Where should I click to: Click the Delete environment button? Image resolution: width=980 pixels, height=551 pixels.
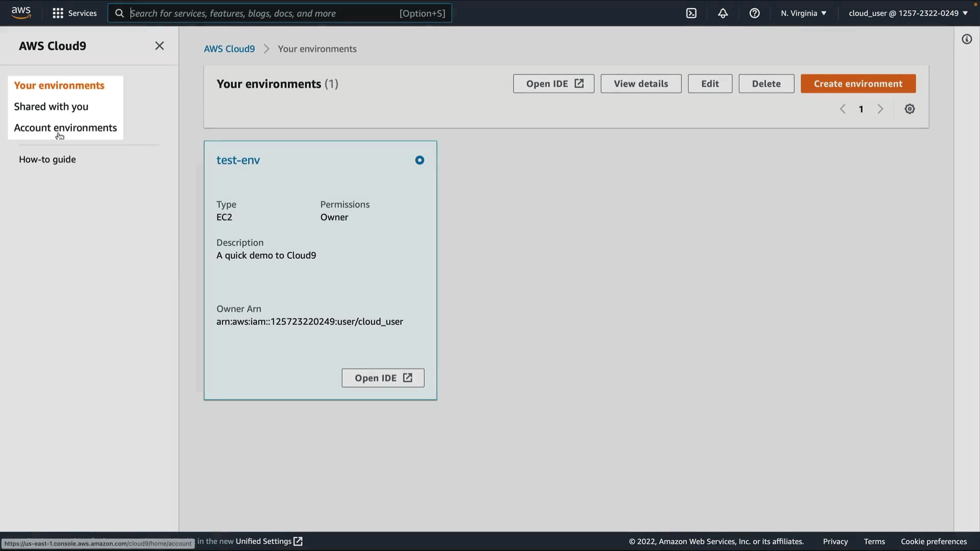coord(766,84)
